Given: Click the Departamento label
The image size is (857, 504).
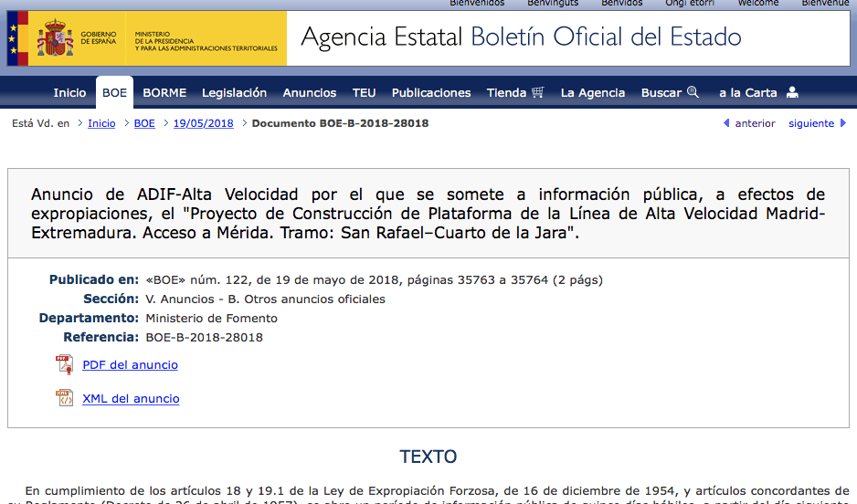Looking at the screenshot, I should click(89, 318).
